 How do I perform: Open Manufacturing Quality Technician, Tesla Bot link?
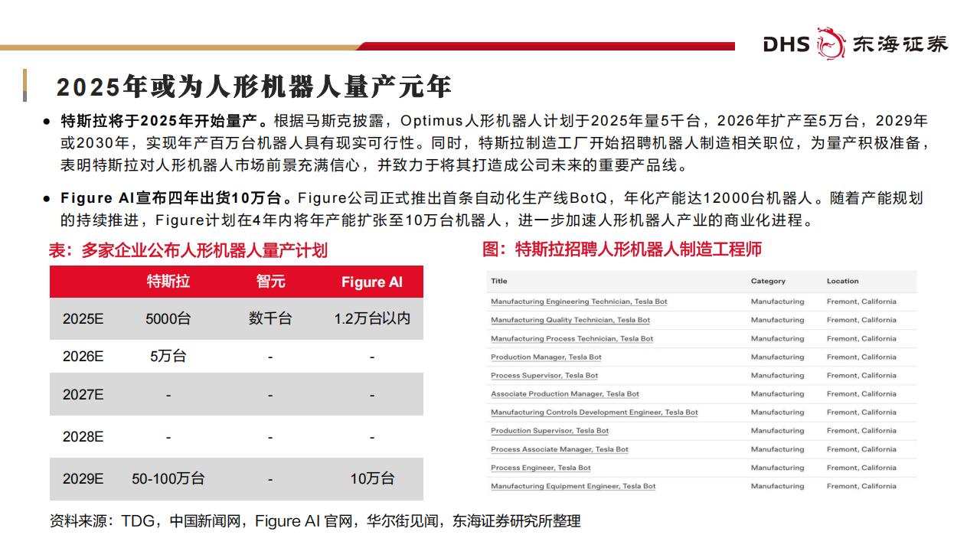pyautogui.click(x=570, y=320)
